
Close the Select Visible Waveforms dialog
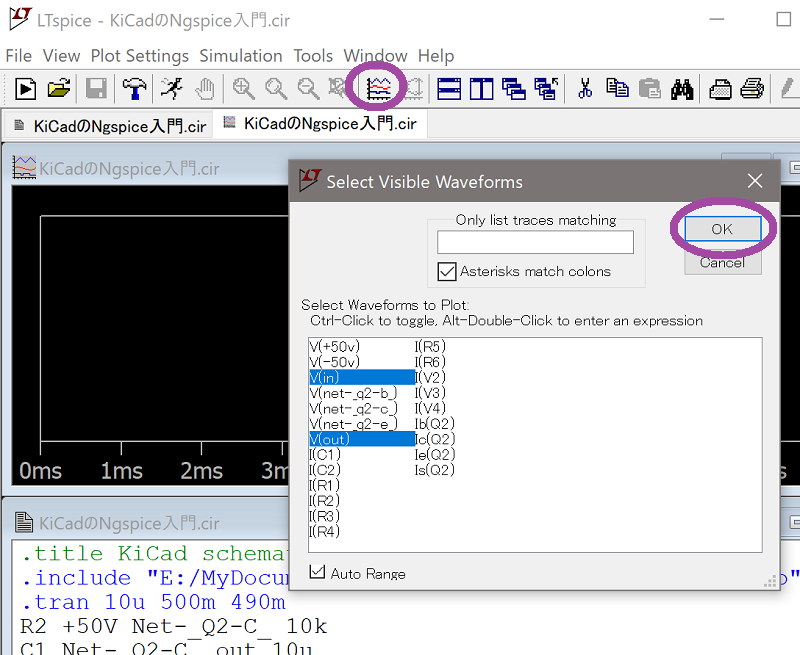[755, 181]
